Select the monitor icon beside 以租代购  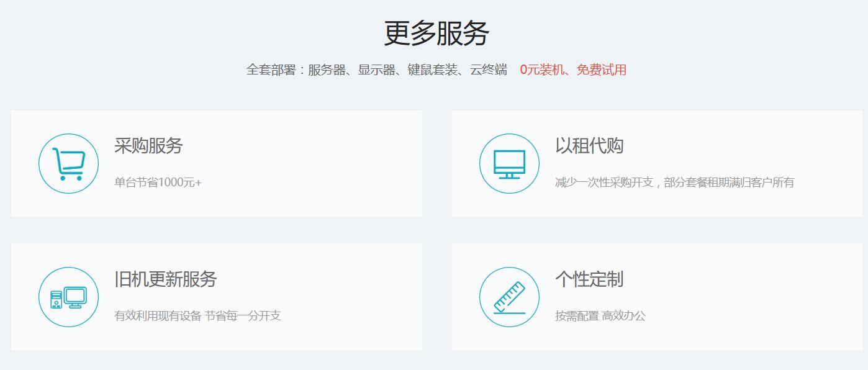(x=509, y=161)
